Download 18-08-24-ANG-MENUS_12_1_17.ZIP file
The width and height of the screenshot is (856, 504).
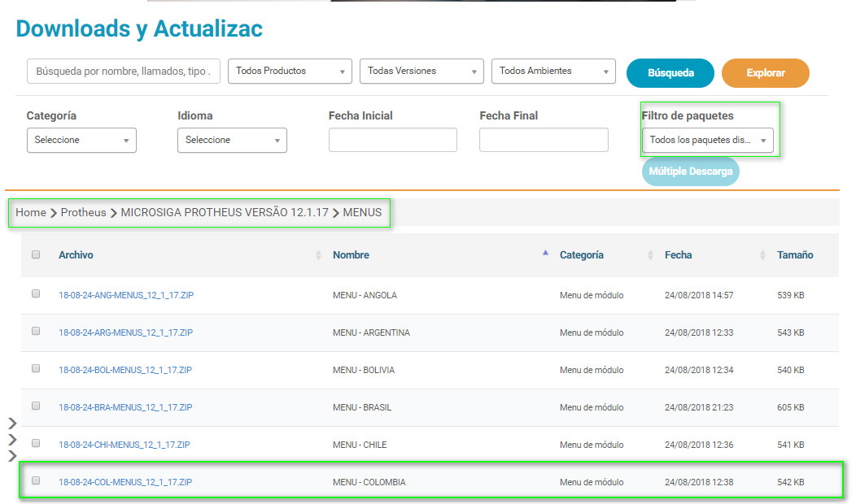[126, 295]
